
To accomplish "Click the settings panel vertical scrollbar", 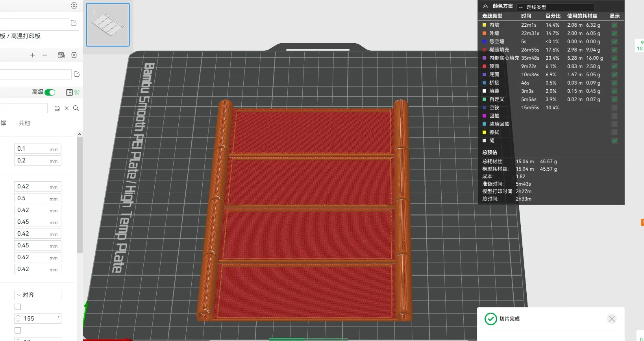I will [x=80, y=195].
